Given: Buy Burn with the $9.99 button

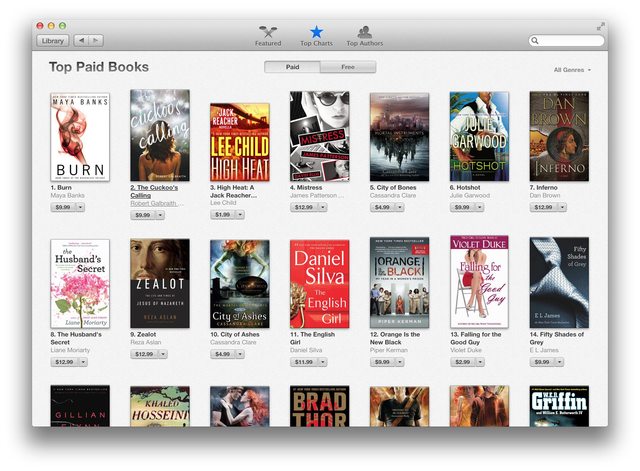Looking at the screenshot, I should click(63, 207).
